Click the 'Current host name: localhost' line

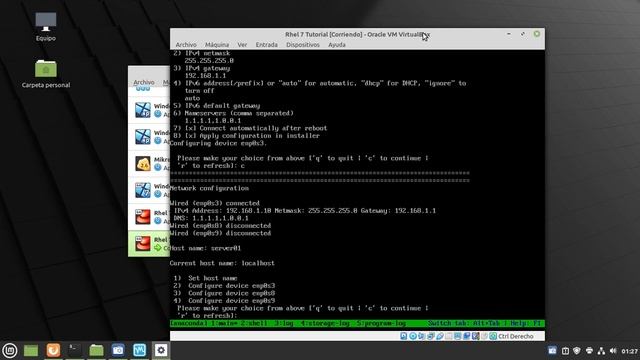click(x=222, y=263)
